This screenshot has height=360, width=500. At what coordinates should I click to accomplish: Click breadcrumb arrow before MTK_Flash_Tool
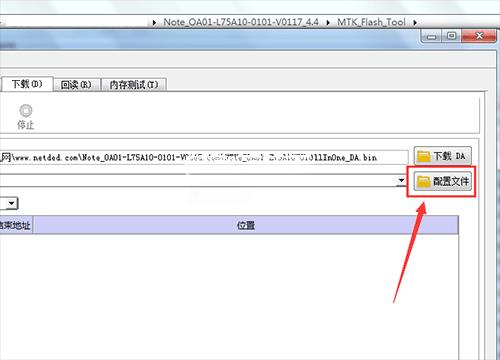coord(328,23)
